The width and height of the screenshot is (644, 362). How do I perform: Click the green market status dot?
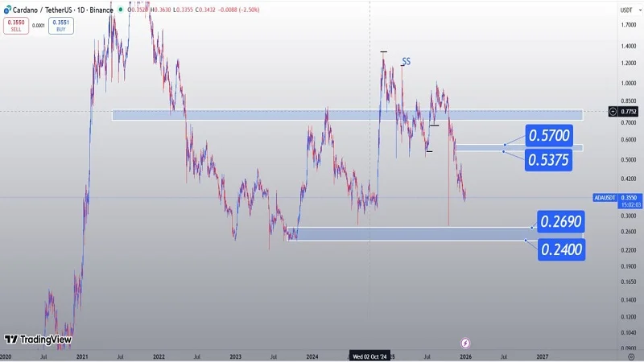pyautogui.click(x=120, y=10)
